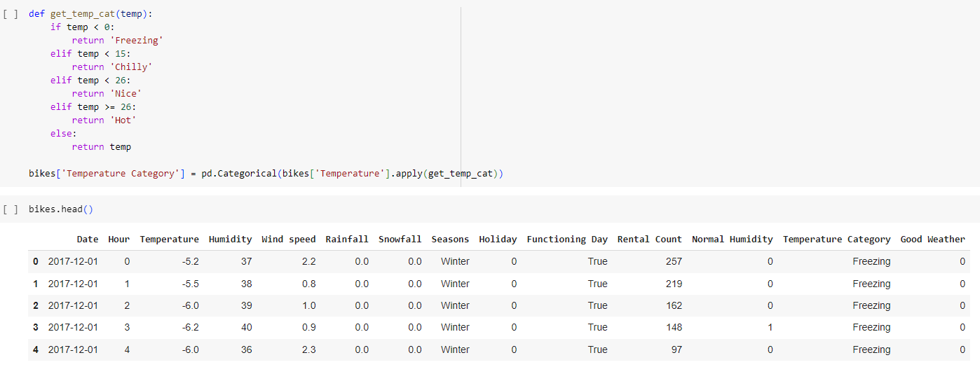Click the Humidity column header
Viewport: 980px width, 381px height.
[x=230, y=240]
